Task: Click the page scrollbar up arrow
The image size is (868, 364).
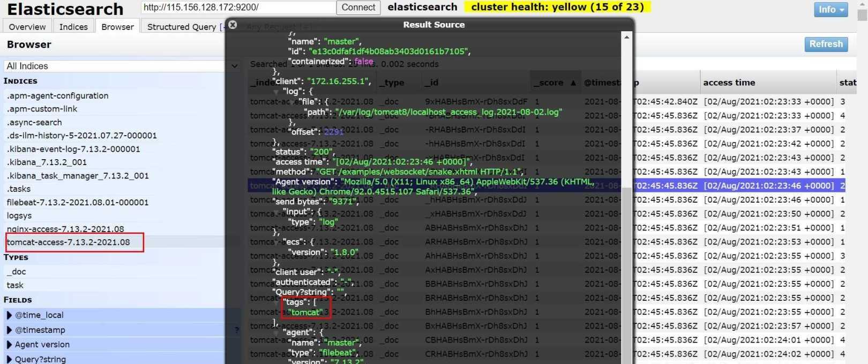Action: [862, 4]
